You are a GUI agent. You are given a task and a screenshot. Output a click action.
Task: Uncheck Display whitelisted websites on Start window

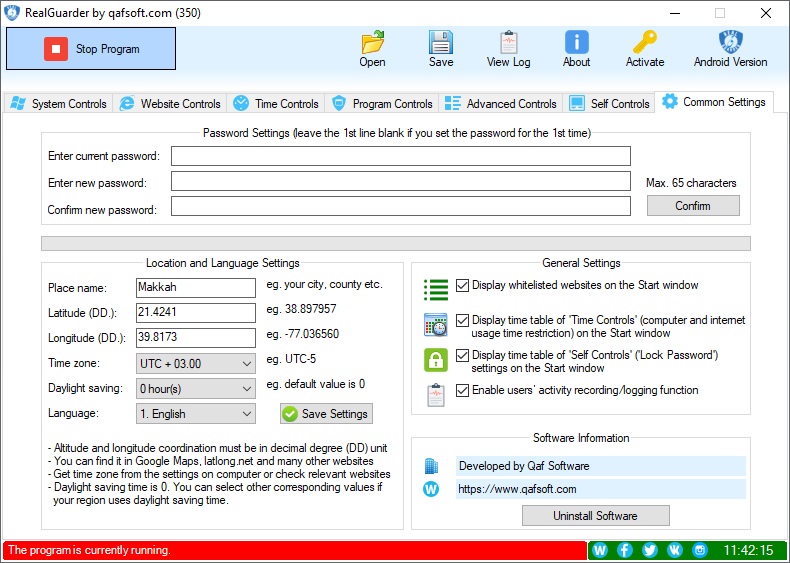(462, 286)
